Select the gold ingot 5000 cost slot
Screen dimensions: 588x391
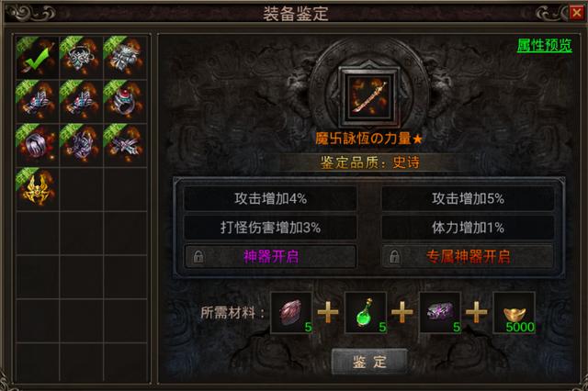pyautogui.click(x=514, y=313)
